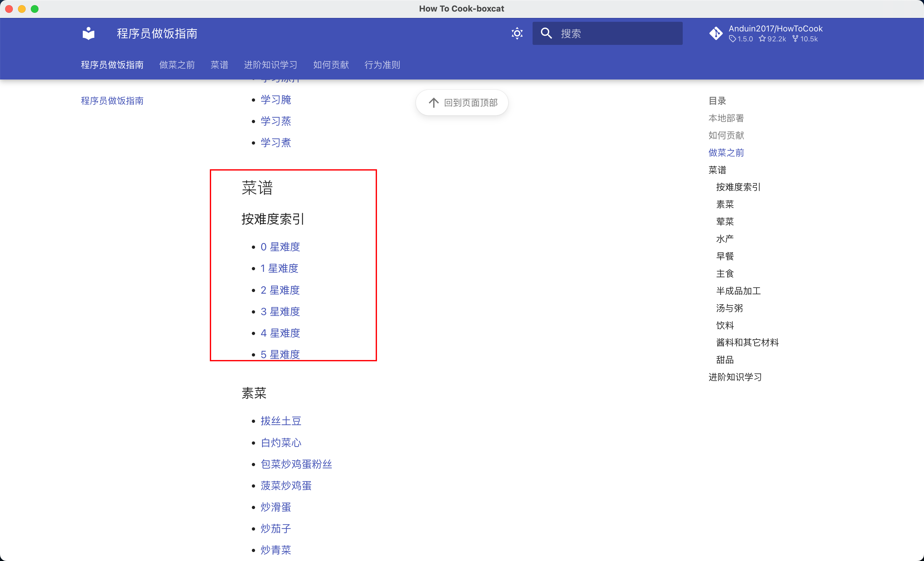Jump to 饮料 in table of contents
924x561 pixels.
(x=725, y=325)
